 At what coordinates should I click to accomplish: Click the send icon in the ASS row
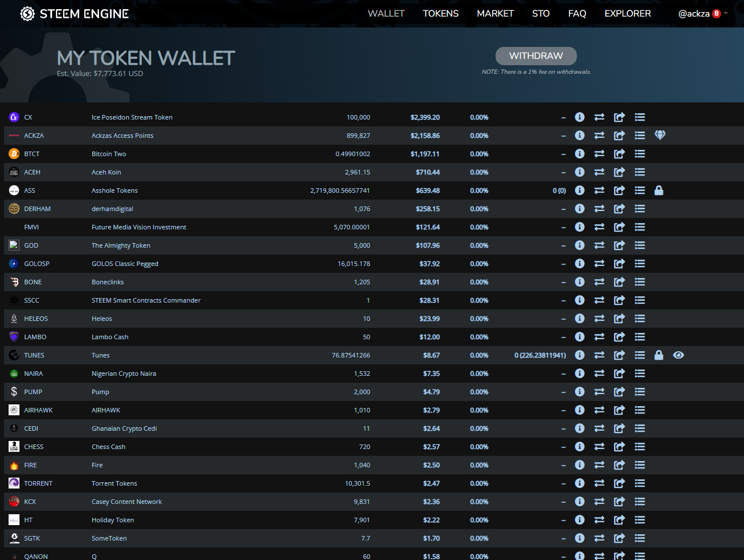click(x=619, y=190)
